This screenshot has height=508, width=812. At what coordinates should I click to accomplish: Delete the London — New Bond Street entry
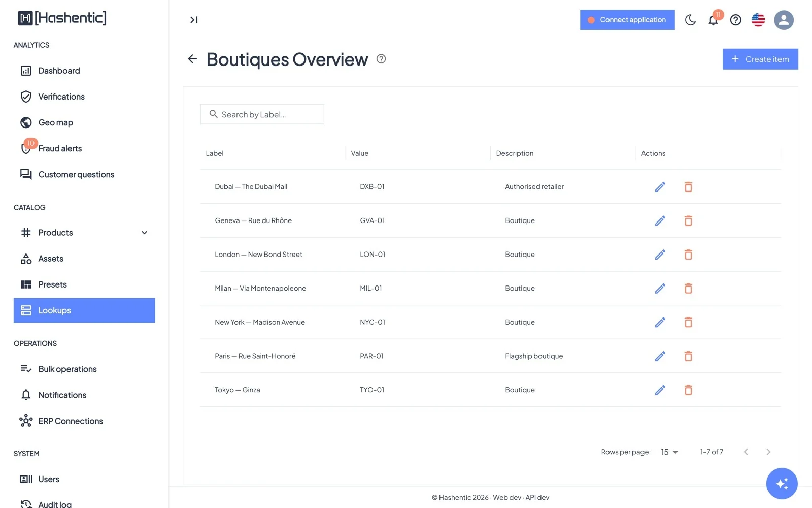[688, 255]
